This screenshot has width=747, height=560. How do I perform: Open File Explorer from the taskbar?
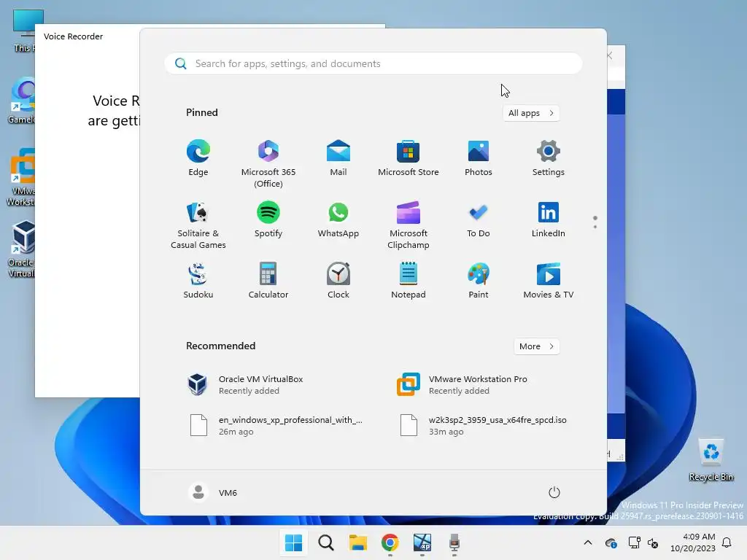pos(357,542)
